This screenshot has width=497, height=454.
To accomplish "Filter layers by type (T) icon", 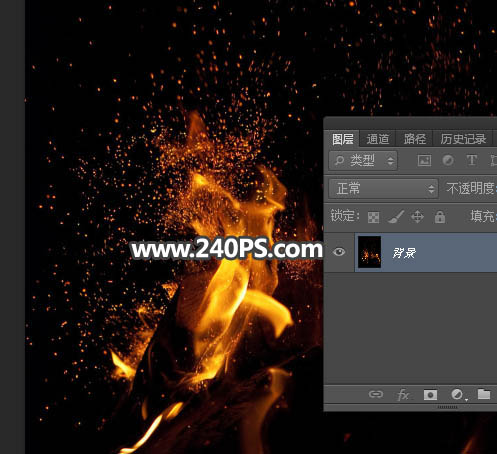I will 471,160.
